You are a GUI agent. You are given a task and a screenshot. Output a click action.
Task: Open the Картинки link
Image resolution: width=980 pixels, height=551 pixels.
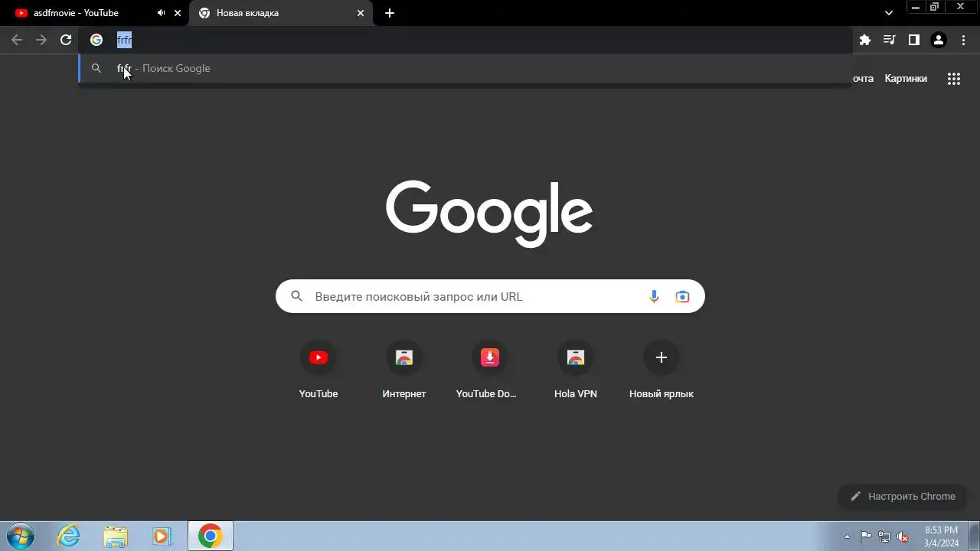906,78
